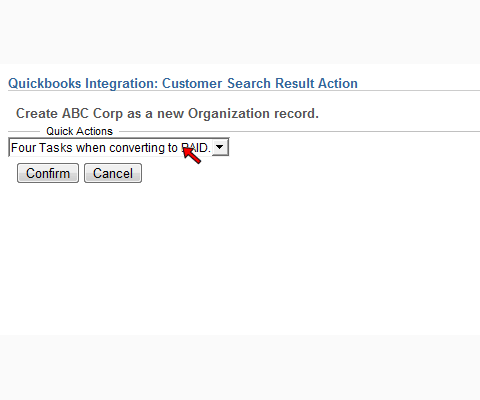This screenshot has width=480, height=400.
Task: Select the 'Four Tasks when converting to PAID' combo box
Action: point(119,147)
